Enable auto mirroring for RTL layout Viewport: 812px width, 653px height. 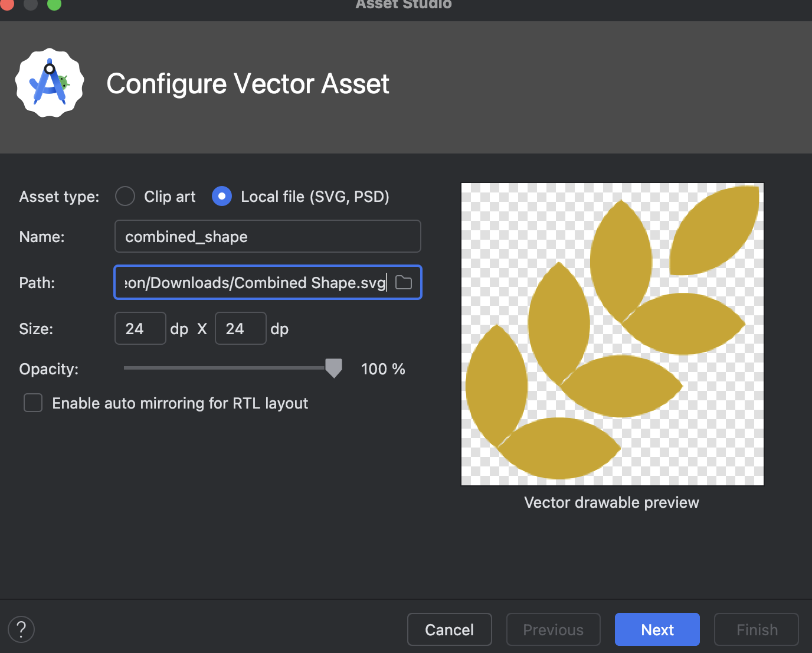click(x=33, y=403)
